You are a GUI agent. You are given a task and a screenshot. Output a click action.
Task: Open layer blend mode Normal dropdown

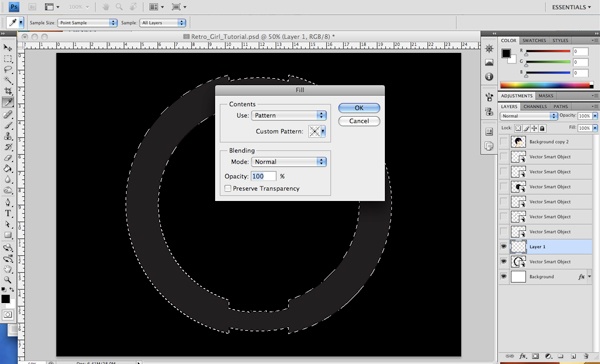coord(529,116)
